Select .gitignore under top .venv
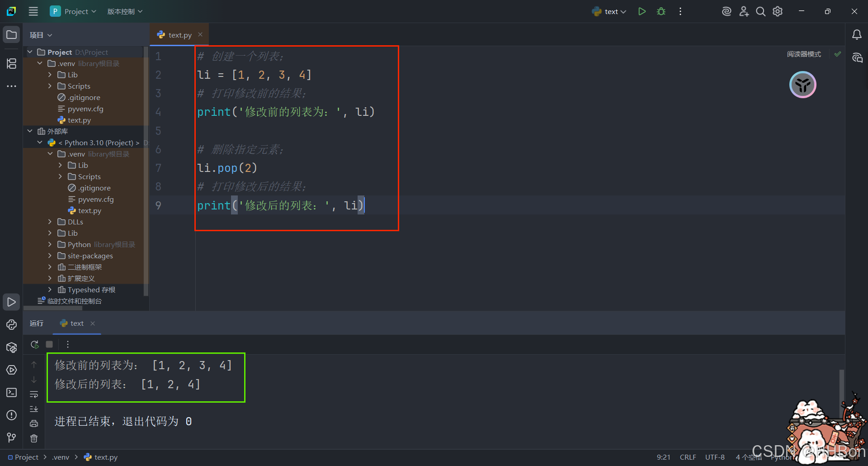 pos(84,97)
